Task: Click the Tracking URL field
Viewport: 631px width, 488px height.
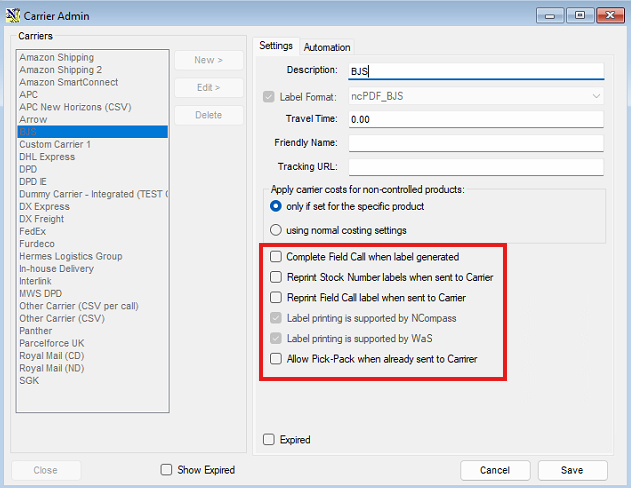Action: (x=476, y=167)
